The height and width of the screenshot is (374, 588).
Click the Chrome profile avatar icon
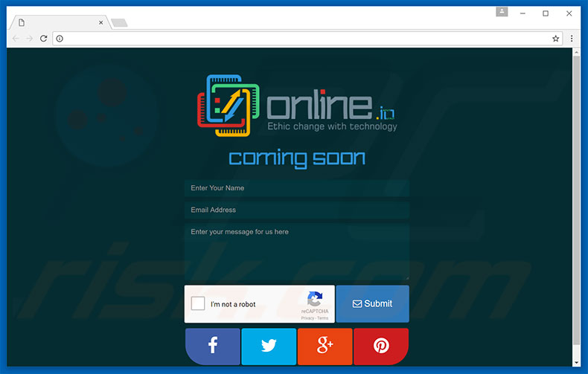pyautogui.click(x=502, y=12)
